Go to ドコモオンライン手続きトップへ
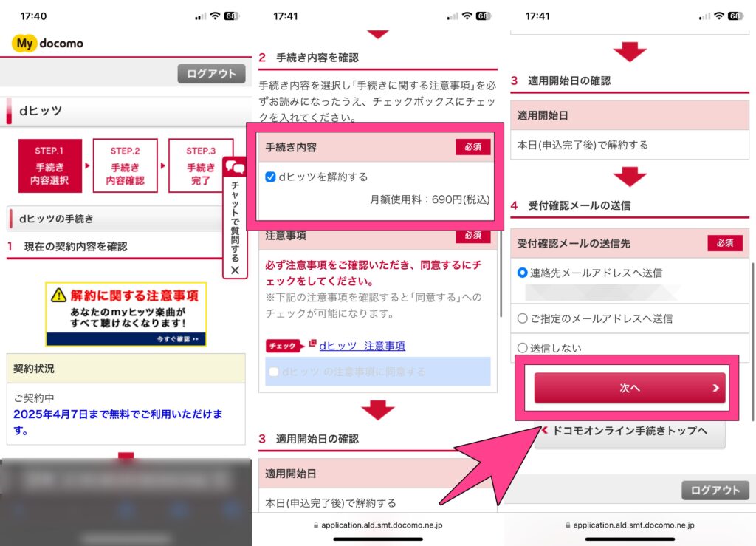756x546 pixels. tap(630, 431)
